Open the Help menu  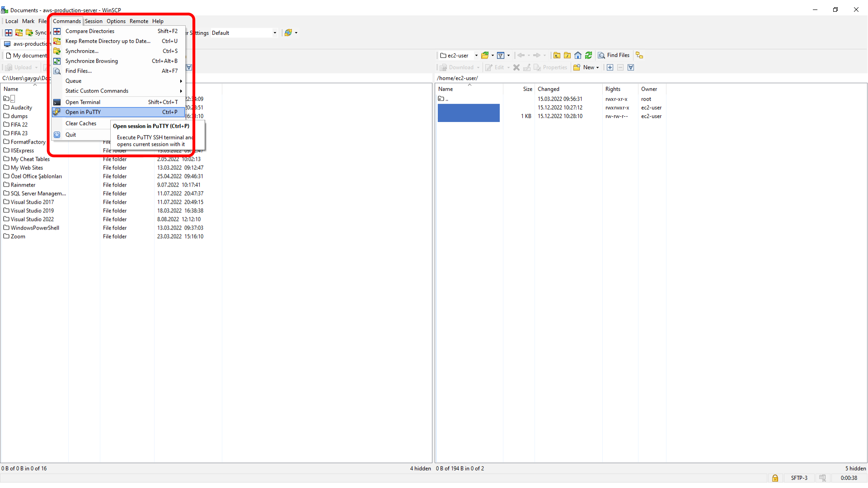[x=158, y=21]
